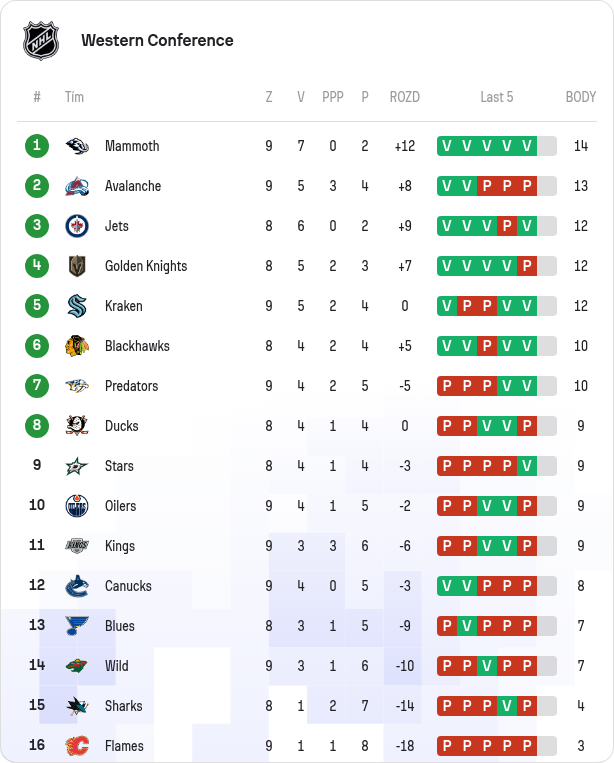Image resolution: width=614 pixels, height=763 pixels.
Task: Click the green rank 1 badge
Action: 37,146
